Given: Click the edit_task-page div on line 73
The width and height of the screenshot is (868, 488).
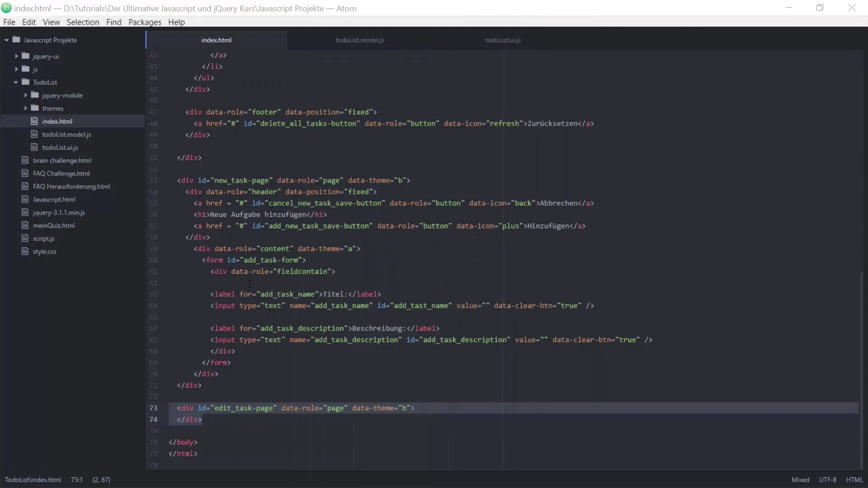Looking at the screenshot, I should point(296,408).
